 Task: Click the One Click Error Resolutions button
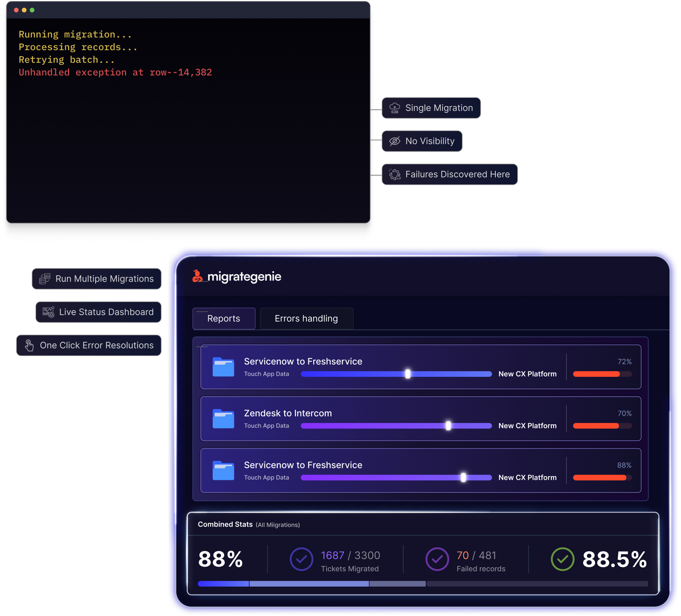coord(89,345)
